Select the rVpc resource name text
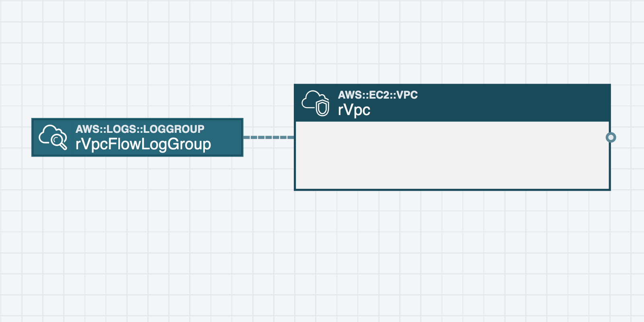Screen dimensions: 644x322 pos(354,110)
